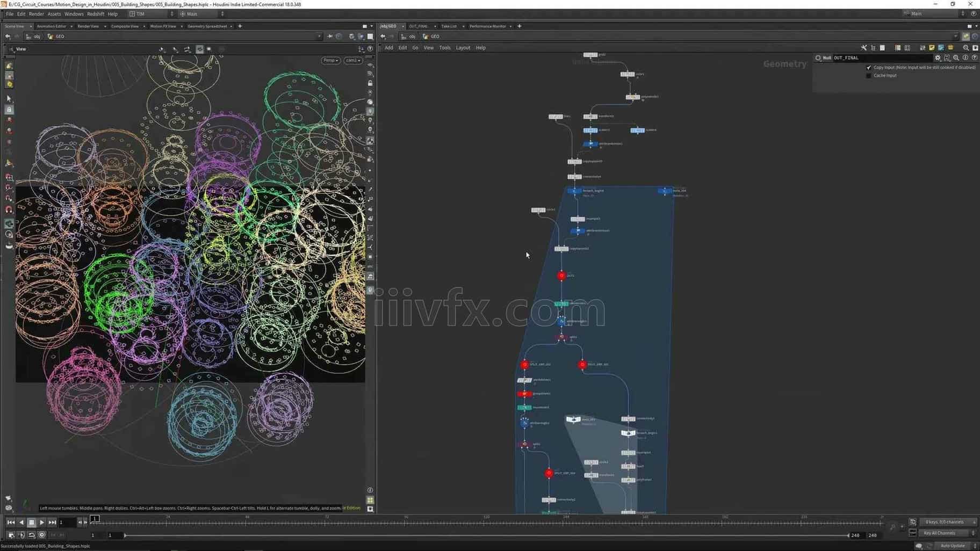Add a new pane tab in the scene view pane
The height and width of the screenshot is (551, 980).
(x=240, y=26)
